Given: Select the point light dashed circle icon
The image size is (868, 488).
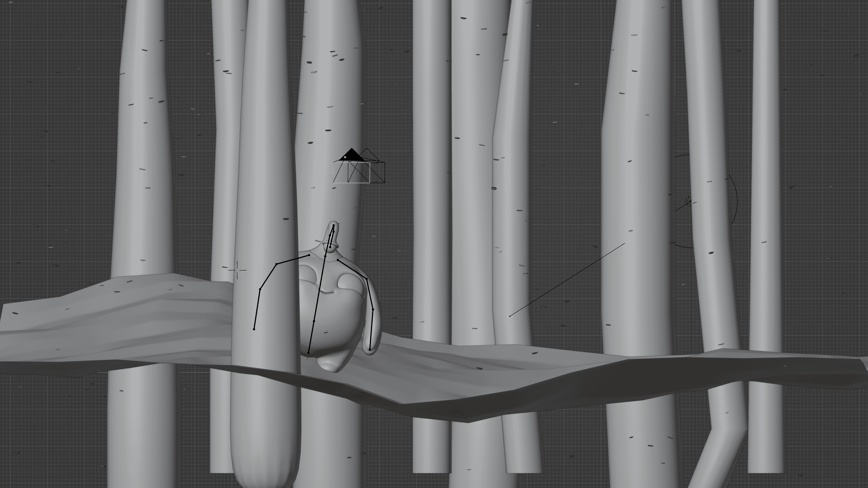Looking at the screenshot, I should 688,201.
